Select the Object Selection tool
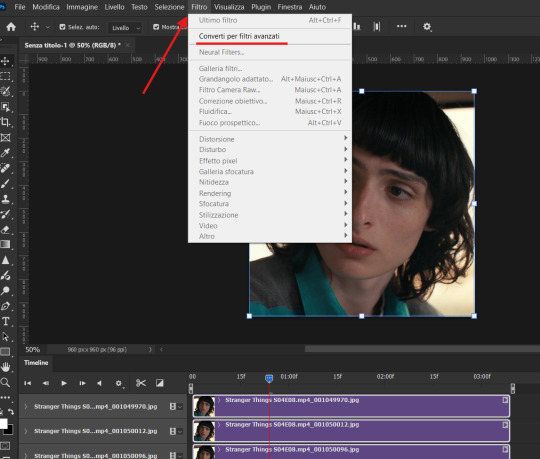This screenshot has width=540, height=459. click(5, 107)
